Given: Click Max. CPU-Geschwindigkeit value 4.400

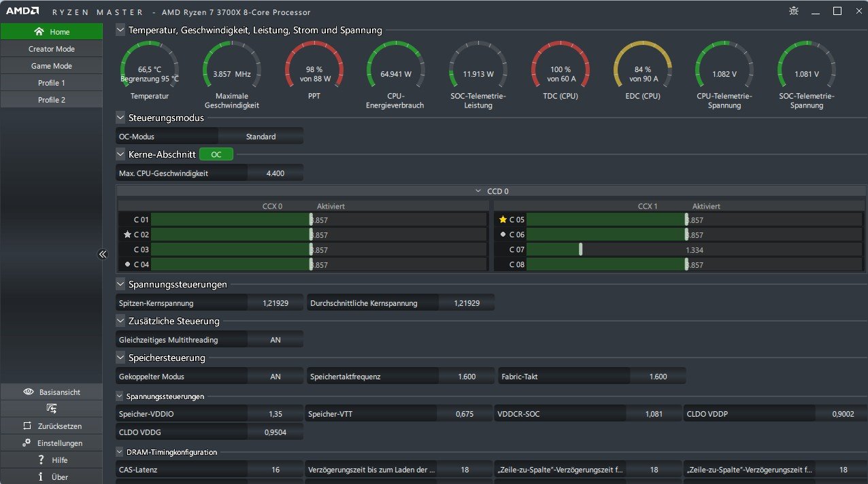Looking at the screenshot, I should (x=276, y=173).
